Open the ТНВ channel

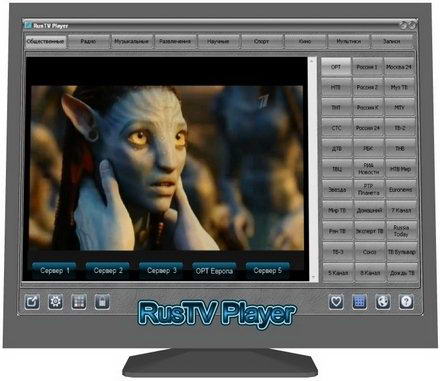point(400,149)
